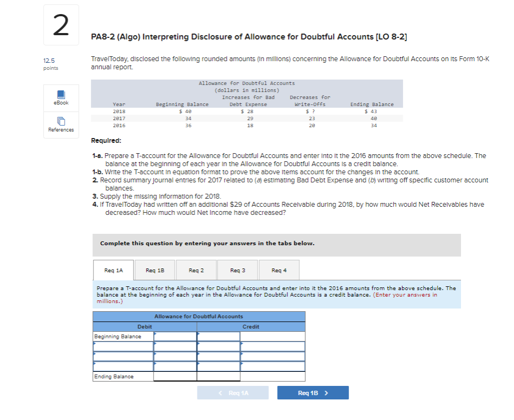Image resolution: width=514 pixels, height=420 pixels.
Task: Click the question number 2 card
Action: tap(61, 24)
